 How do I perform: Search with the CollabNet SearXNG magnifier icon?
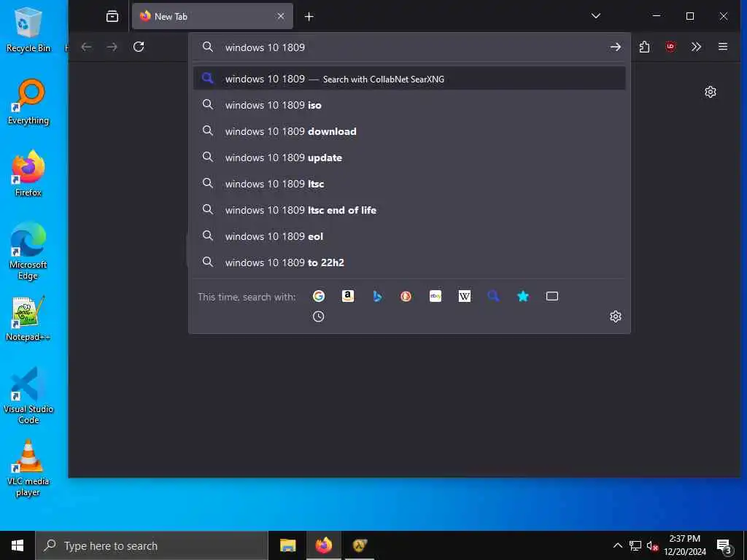(x=494, y=296)
